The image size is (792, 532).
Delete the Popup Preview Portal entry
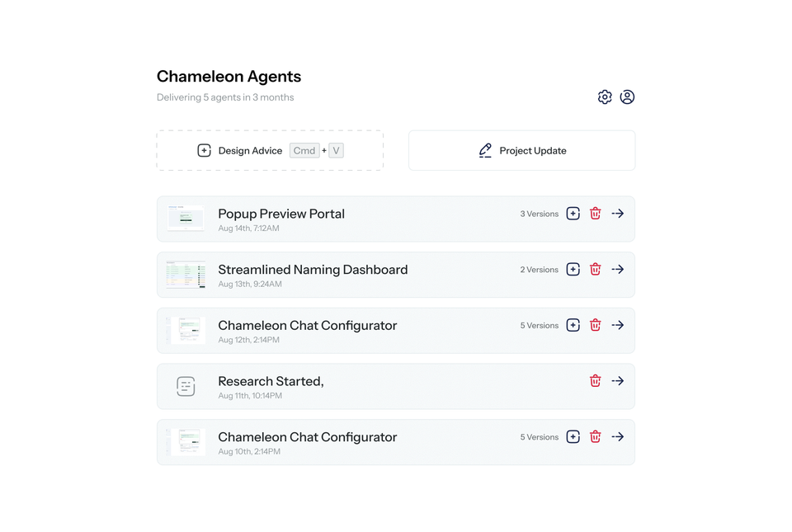click(x=596, y=214)
